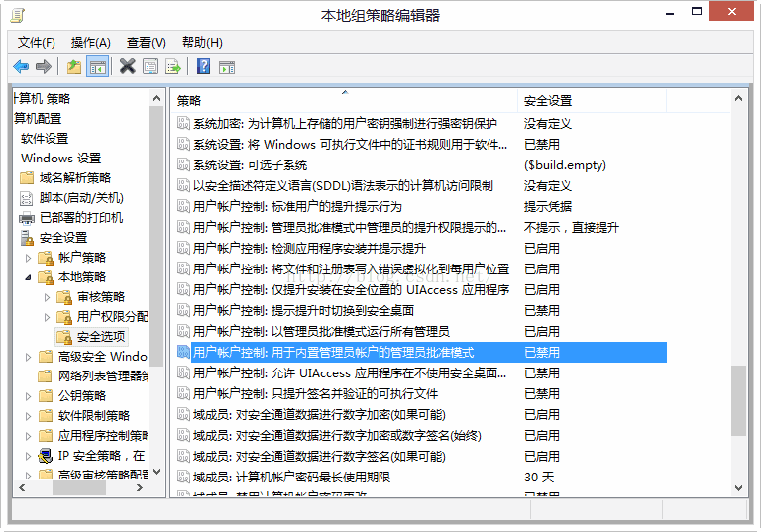Open the 帮助(H) menu

(x=202, y=43)
